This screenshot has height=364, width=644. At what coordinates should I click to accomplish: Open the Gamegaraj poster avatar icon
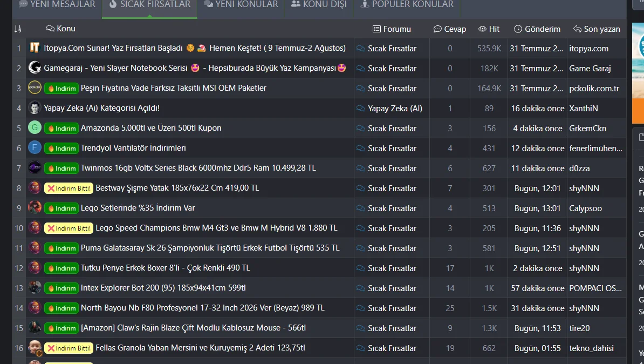[x=35, y=68]
